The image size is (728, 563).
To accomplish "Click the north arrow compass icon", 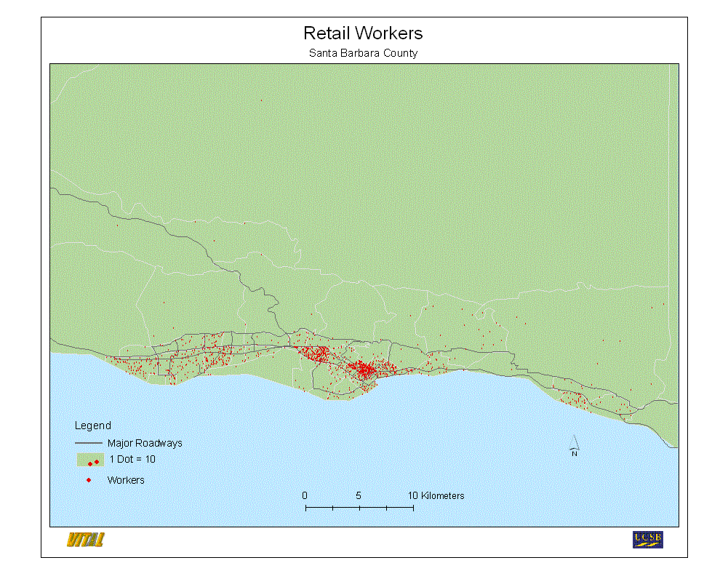I will 574,446.
